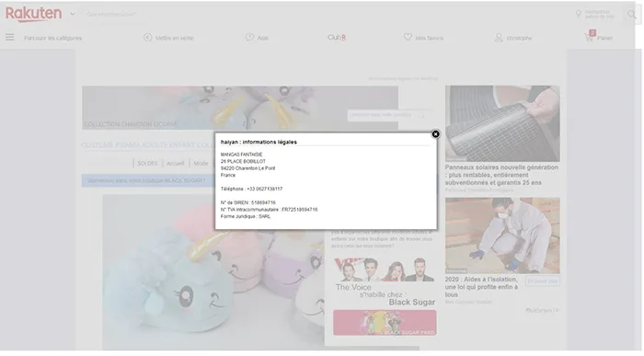
Task: Click the Mettre en vente euro icon
Action: point(147,38)
